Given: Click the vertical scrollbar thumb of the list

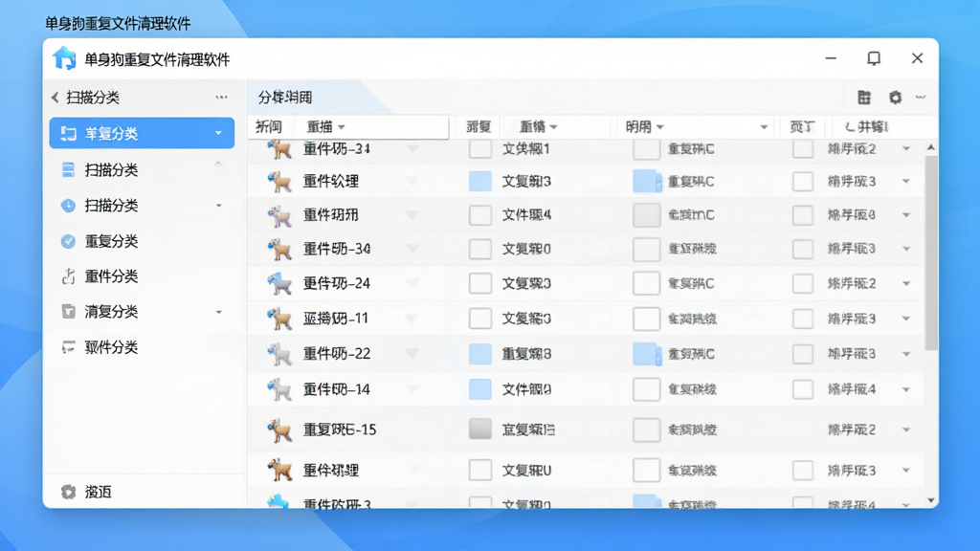Looking at the screenshot, I should (931, 253).
